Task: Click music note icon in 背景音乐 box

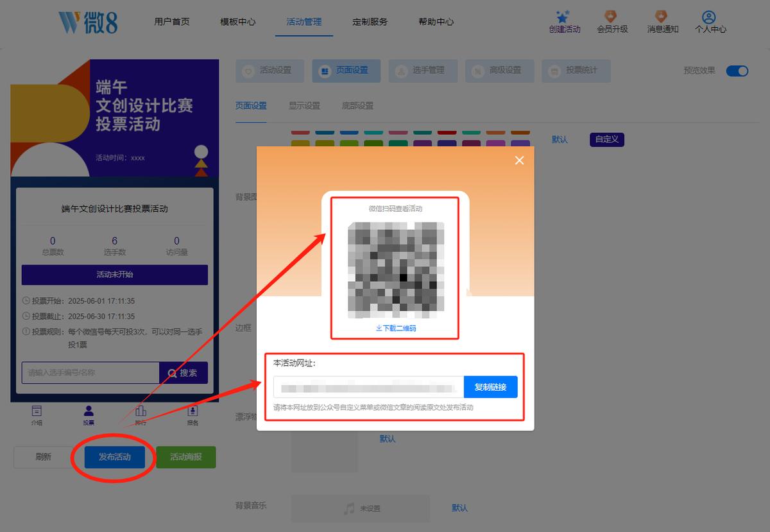Action: [349, 508]
